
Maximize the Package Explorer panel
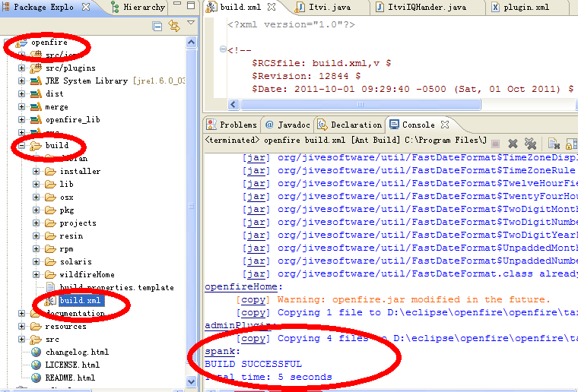tap(191, 5)
